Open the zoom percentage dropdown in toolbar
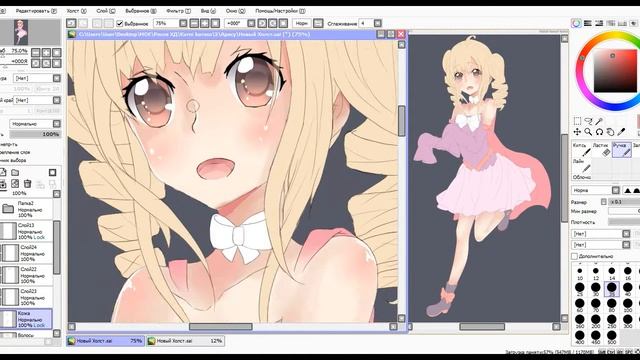640x360 pixels. click(x=183, y=24)
